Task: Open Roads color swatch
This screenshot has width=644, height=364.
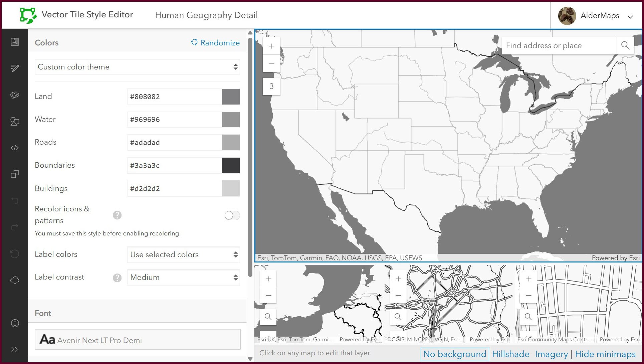Action: pyautogui.click(x=231, y=142)
